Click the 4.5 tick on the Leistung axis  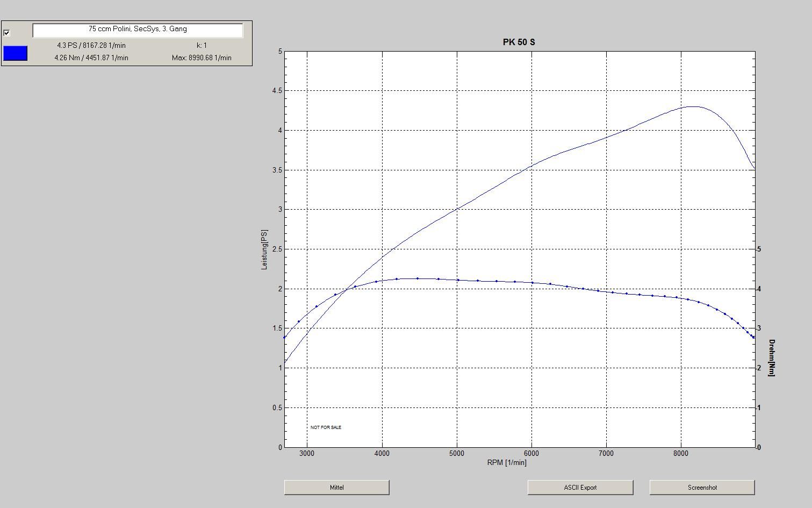[x=277, y=91]
